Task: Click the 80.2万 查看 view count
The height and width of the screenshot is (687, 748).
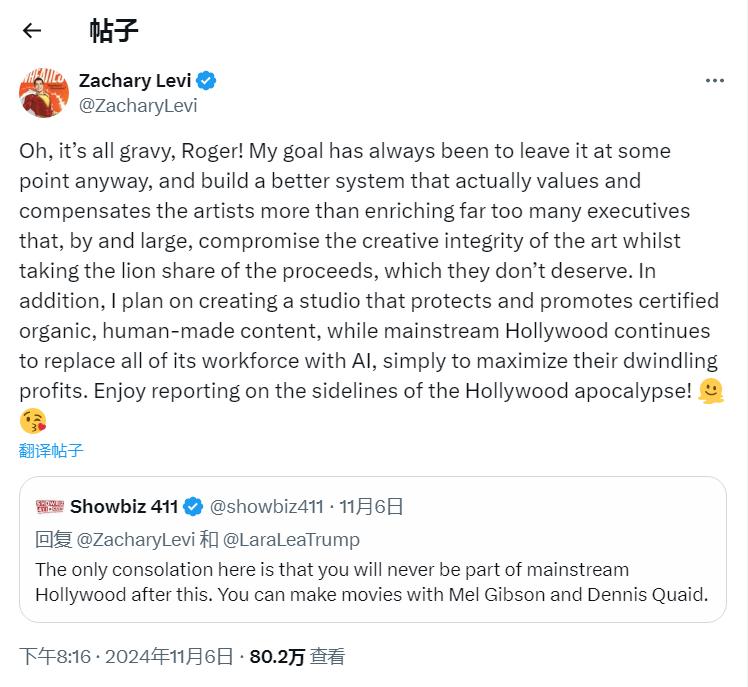Action: point(297,656)
